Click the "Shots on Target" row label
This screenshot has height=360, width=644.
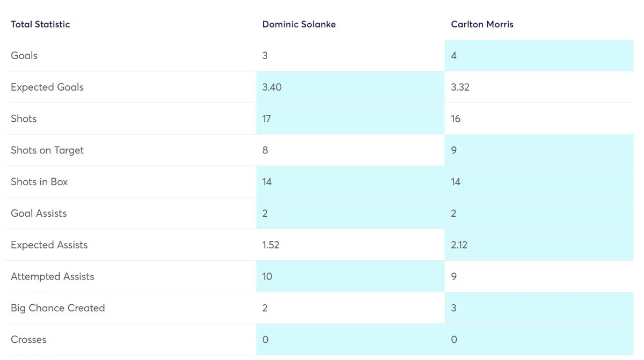[47, 150]
